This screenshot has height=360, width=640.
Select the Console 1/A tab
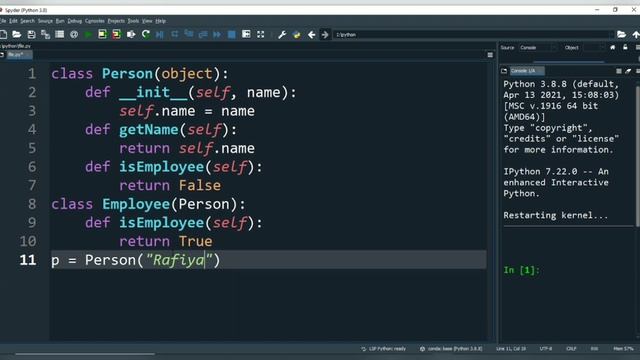point(526,71)
